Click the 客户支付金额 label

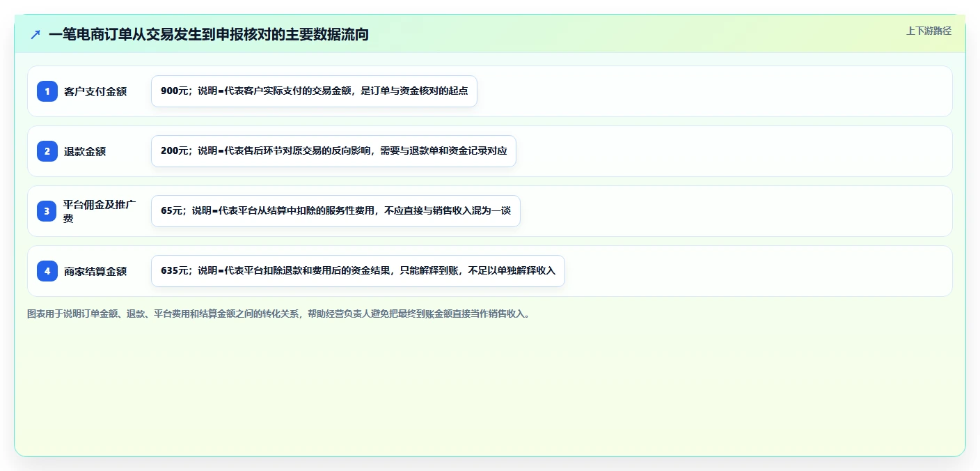[x=95, y=91]
